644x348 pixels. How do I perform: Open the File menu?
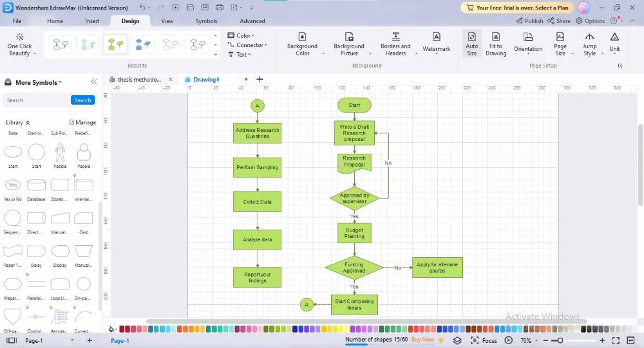[x=17, y=21]
